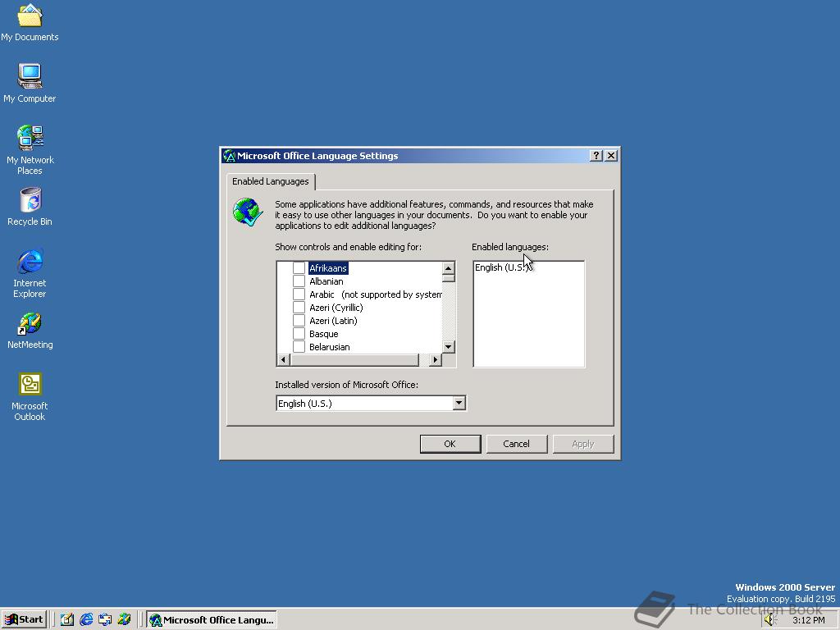Select English (U.S.) in Enabled languages
This screenshot has width=840, height=630.
pyautogui.click(x=502, y=268)
